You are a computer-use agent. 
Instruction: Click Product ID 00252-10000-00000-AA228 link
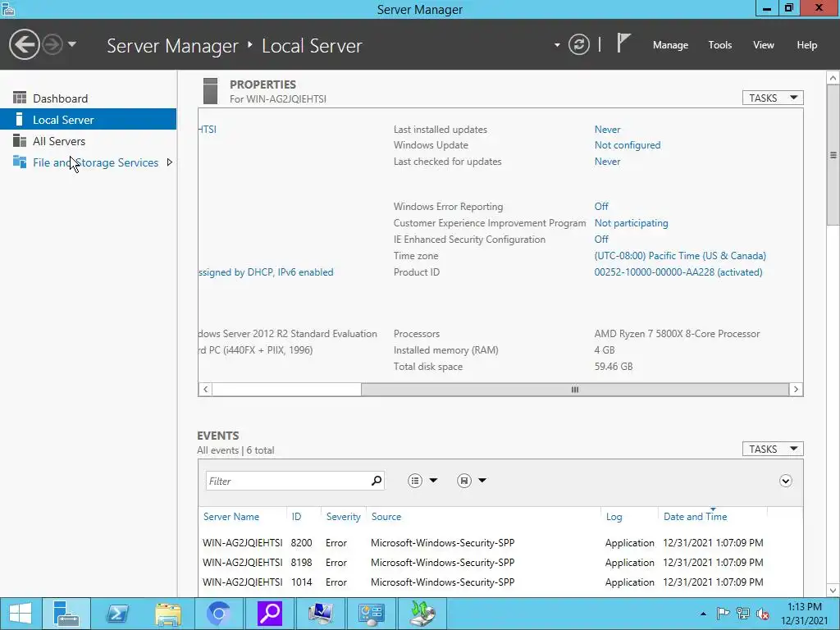678,272
